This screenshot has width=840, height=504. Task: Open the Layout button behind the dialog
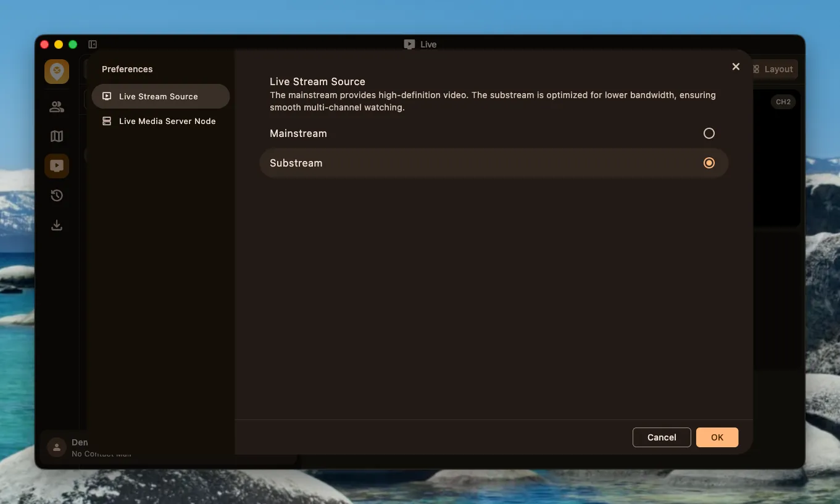tap(774, 69)
